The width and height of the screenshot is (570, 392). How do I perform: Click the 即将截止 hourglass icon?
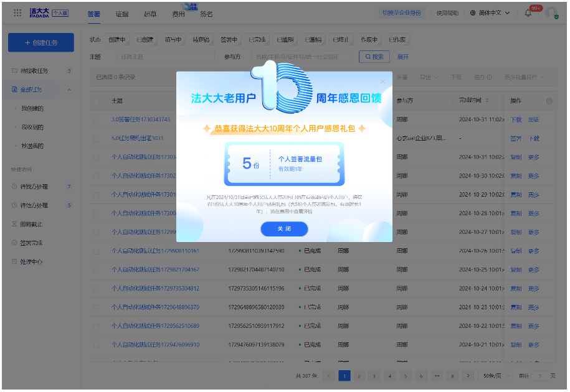14,224
